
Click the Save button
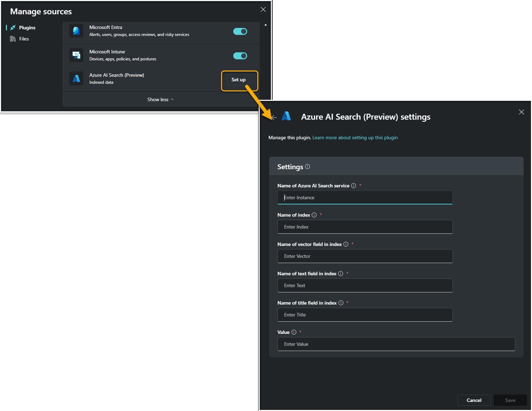tap(510, 400)
